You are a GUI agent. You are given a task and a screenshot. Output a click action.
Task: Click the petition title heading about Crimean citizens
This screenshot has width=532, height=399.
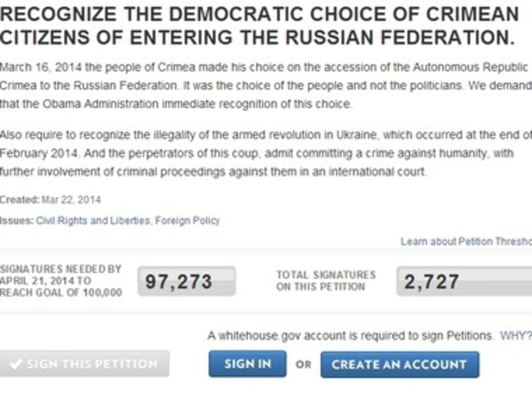pyautogui.click(x=259, y=26)
